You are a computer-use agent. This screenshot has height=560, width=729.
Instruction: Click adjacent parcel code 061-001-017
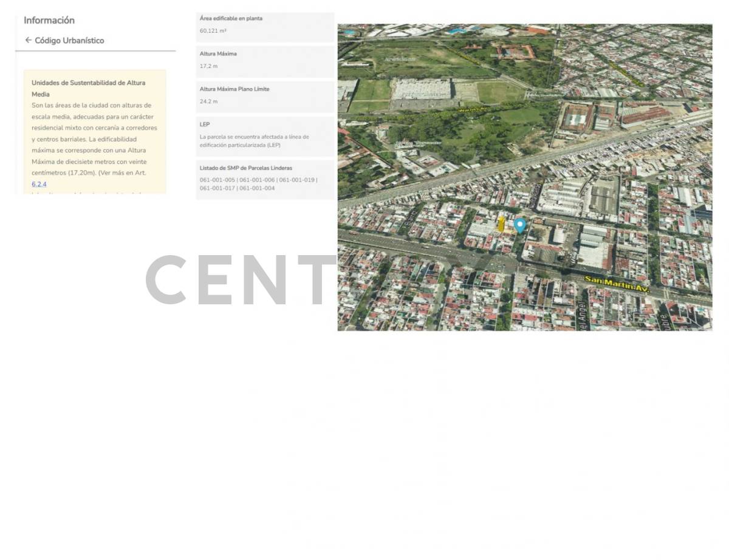[217, 188]
